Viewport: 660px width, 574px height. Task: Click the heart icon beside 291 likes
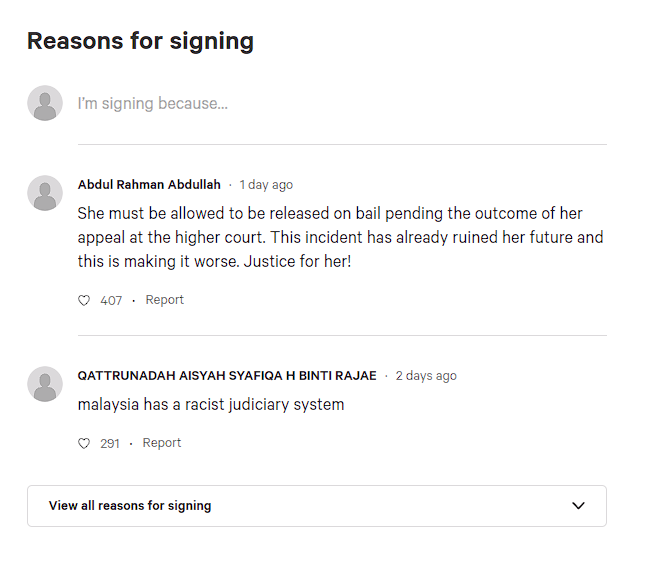tap(84, 444)
